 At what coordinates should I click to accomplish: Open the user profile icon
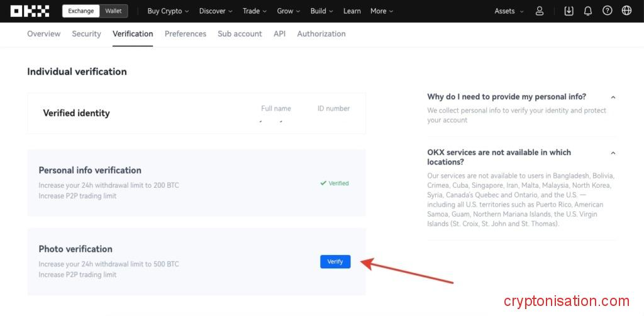pyautogui.click(x=540, y=11)
